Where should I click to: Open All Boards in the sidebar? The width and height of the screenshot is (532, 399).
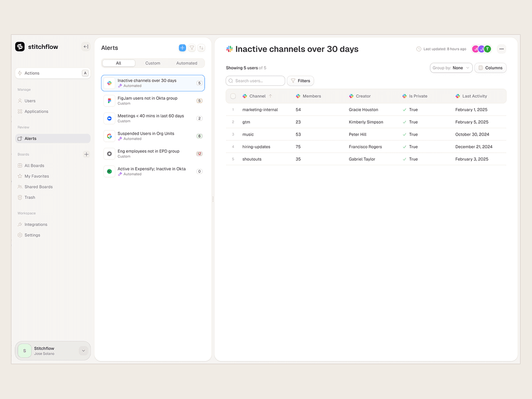click(52, 166)
